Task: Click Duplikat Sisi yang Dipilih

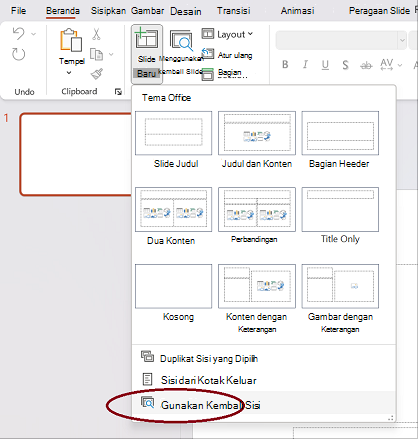Action: click(263, 358)
